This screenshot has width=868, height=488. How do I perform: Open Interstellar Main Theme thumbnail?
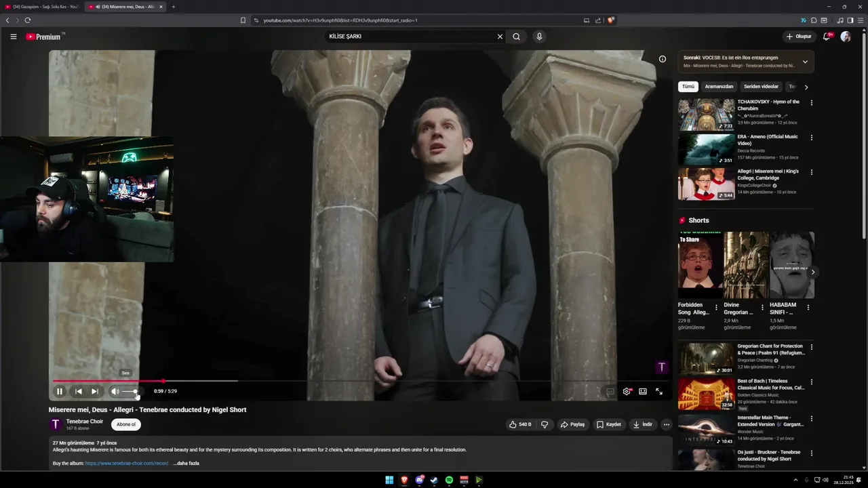click(x=707, y=430)
